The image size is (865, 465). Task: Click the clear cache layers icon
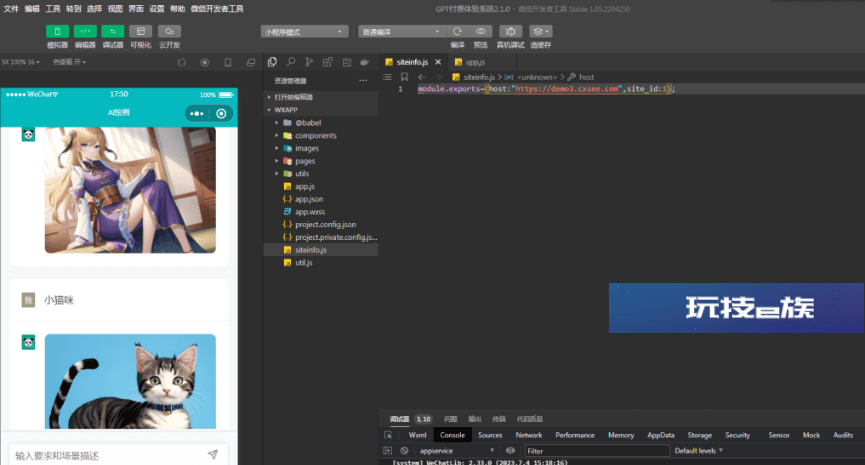pyautogui.click(x=541, y=31)
